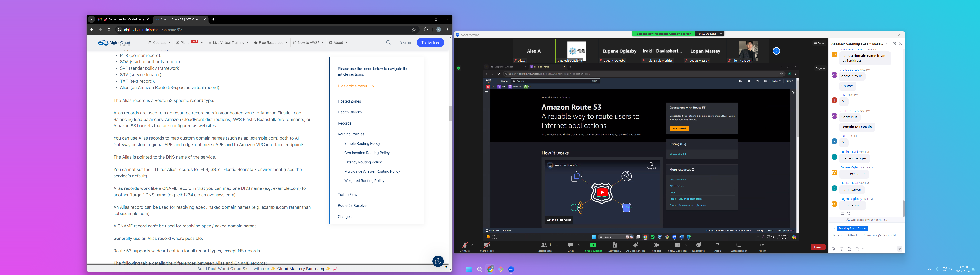Click the browser page vertical scrollbar thumb
The width and height of the screenshot is (980, 275).
click(x=450, y=113)
